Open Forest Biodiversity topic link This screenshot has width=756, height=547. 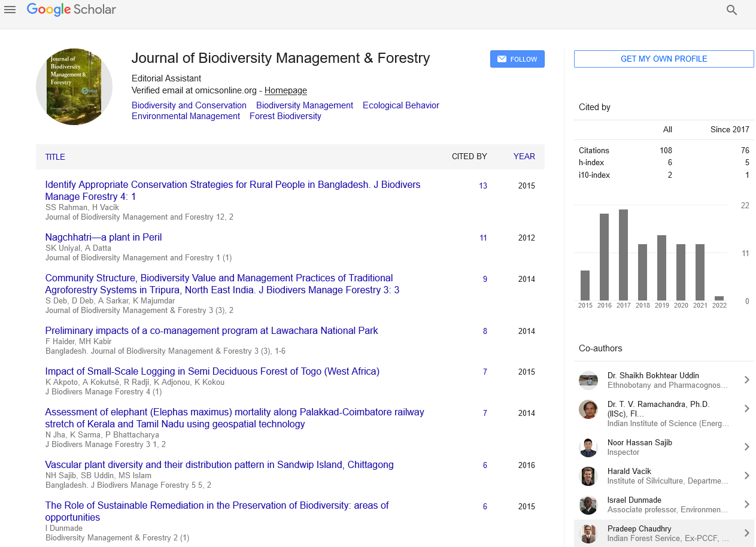[286, 116]
